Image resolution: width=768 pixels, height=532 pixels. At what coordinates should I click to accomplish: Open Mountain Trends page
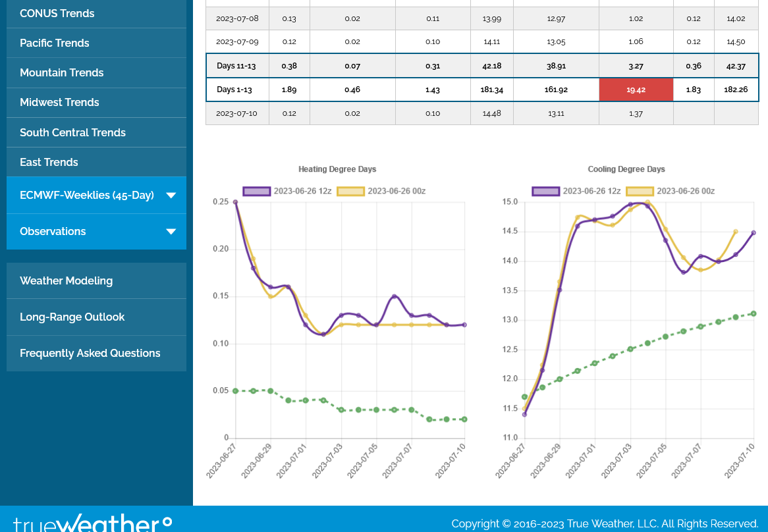click(x=62, y=72)
